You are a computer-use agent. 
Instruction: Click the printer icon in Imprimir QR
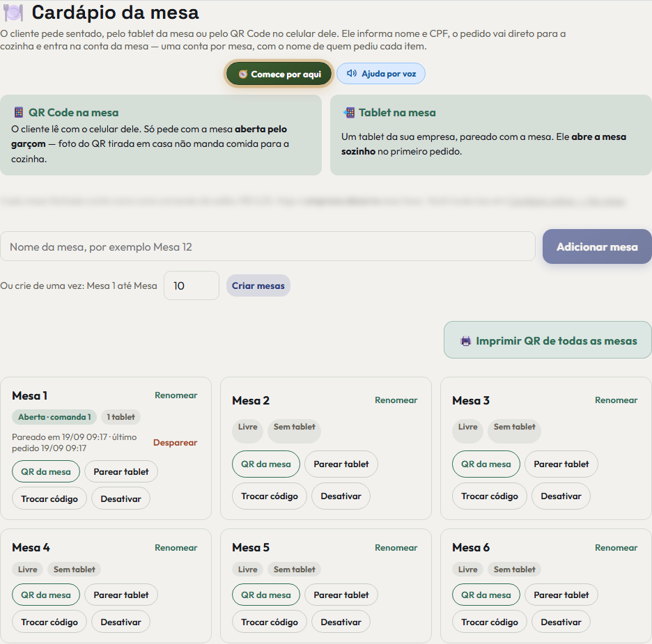point(466,341)
